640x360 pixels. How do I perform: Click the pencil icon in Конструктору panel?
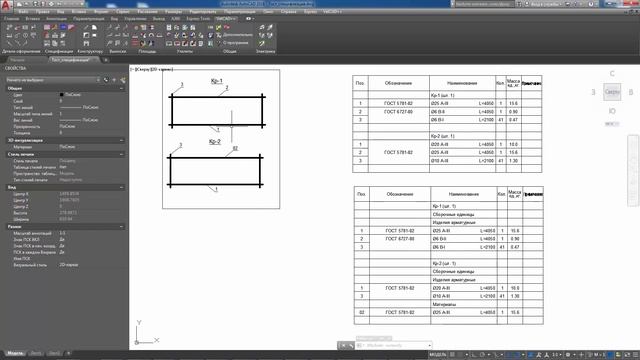[x=86, y=27]
